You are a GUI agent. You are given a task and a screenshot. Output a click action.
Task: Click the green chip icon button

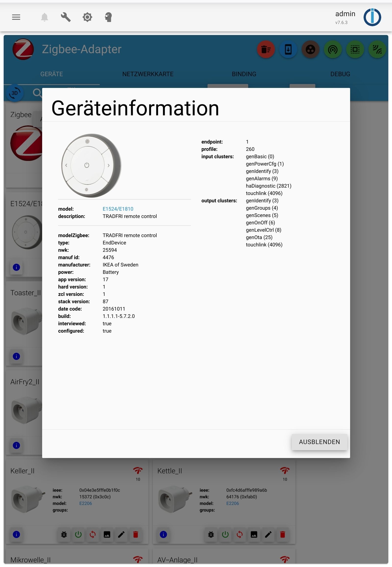point(355,49)
